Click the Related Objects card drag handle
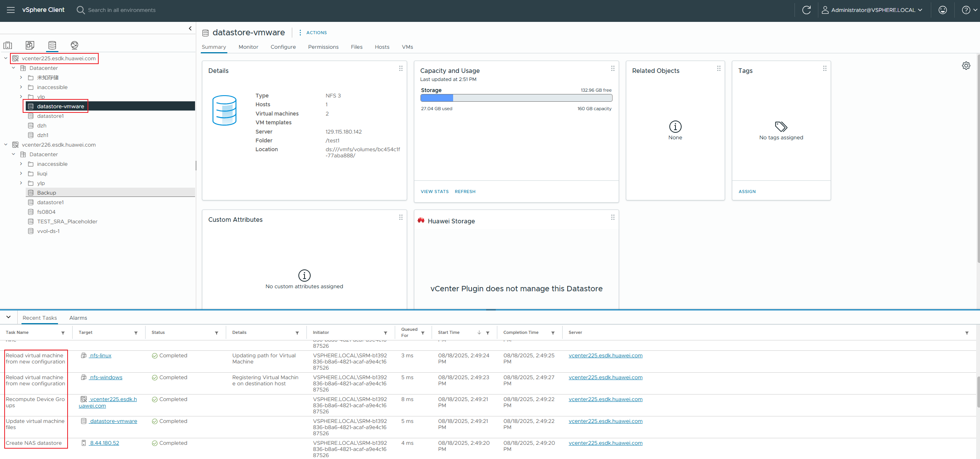Viewport: 980px width, 459px height. click(x=718, y=68)
